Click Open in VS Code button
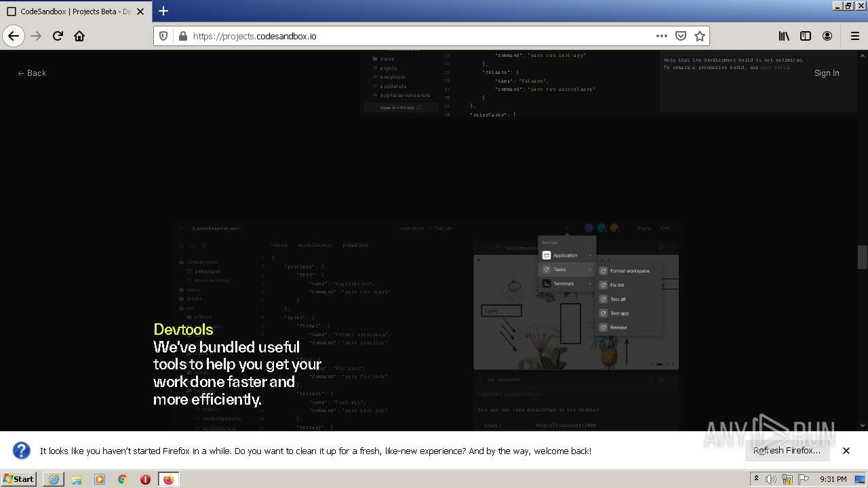 (401, 108)
